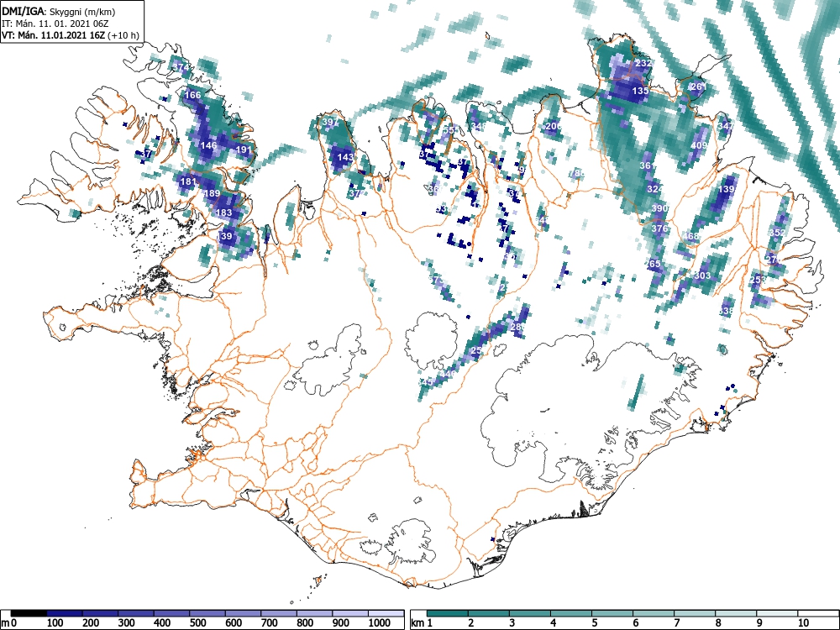Click the '361' visibility label
The width and height of the screenshot is (840, 630).
647,166
